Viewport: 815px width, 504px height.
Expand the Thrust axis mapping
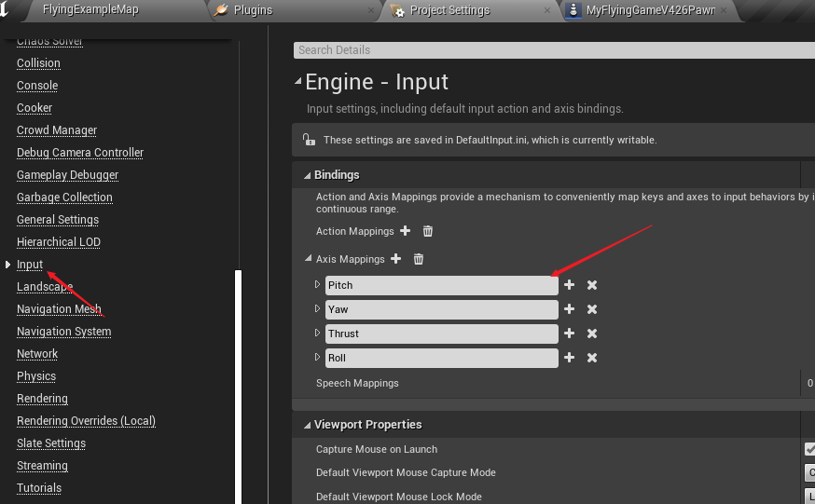point(317,333)
